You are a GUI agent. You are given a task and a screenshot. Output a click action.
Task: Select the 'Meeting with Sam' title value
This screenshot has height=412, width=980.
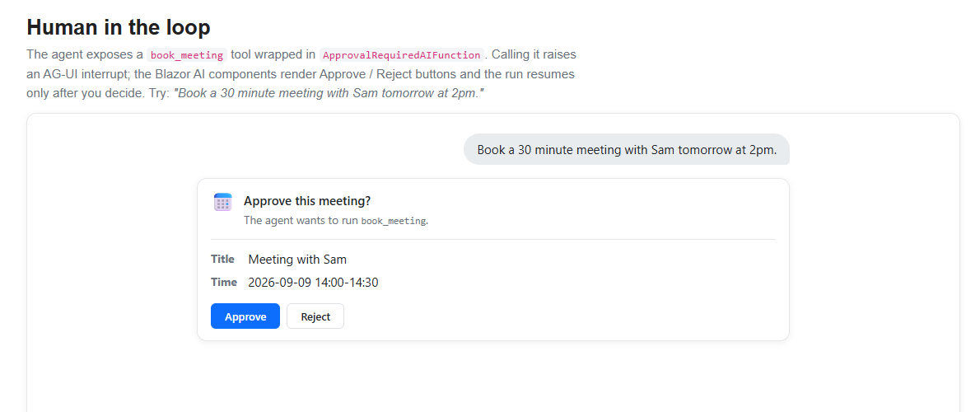297,260
